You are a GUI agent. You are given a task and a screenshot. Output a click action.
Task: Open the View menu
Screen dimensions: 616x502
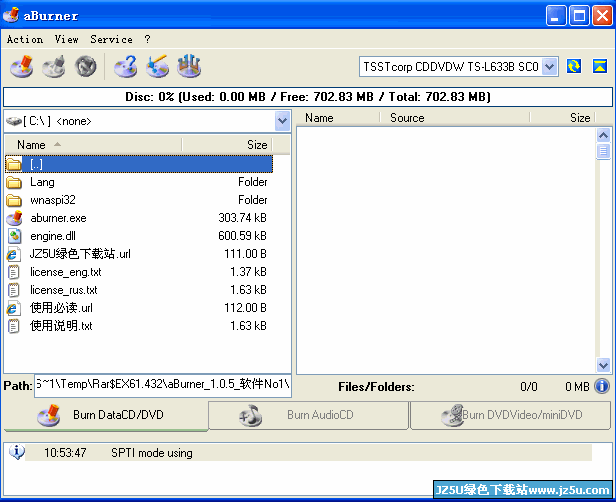coord(67,39)
